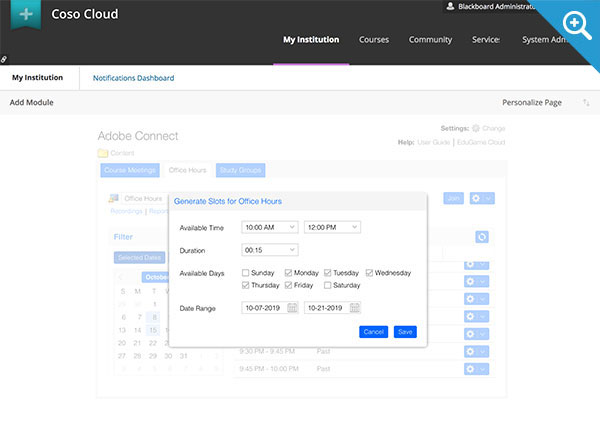Click the Coso Cloud title text
The width and height of the screenshot is (600, 444).
click(85, 14)
